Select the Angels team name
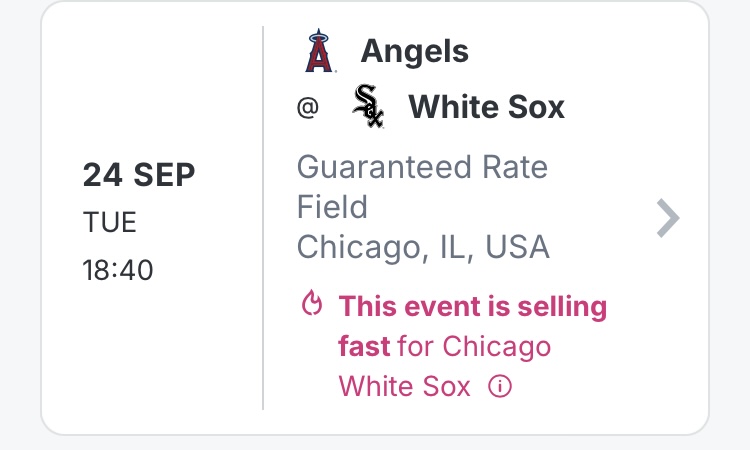The width and height of the screenshot is (750, 450). [x=414, y=50]
